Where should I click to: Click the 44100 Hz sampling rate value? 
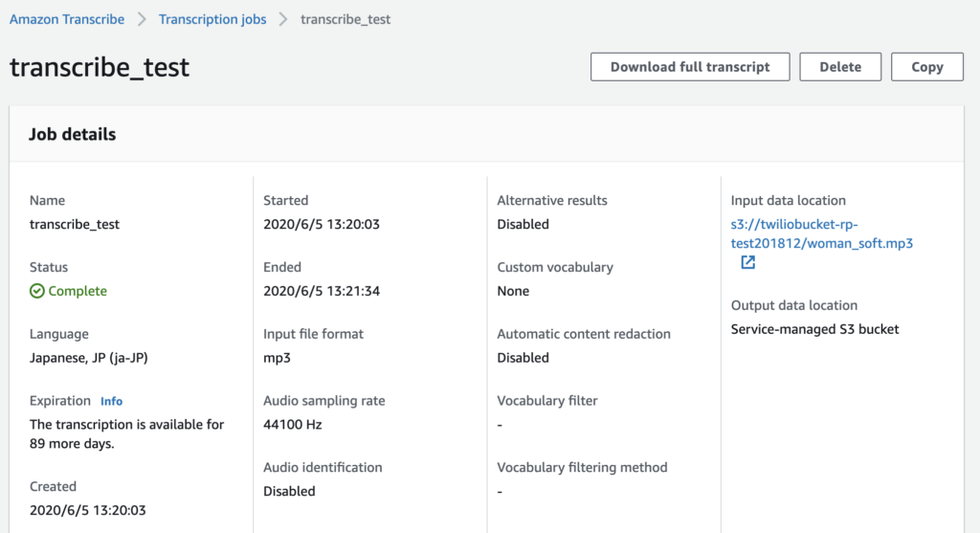293,425
